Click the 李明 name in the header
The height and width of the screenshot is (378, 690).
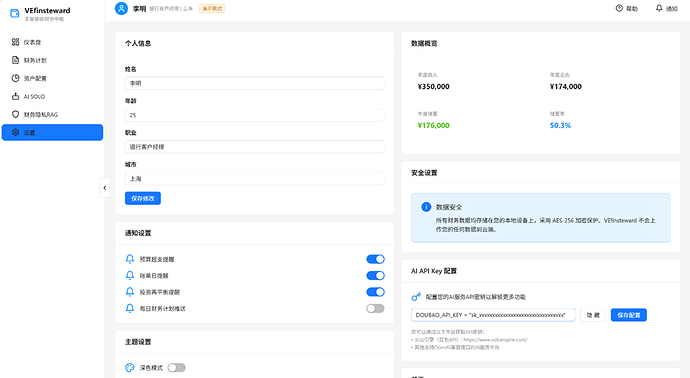point(139,8)
